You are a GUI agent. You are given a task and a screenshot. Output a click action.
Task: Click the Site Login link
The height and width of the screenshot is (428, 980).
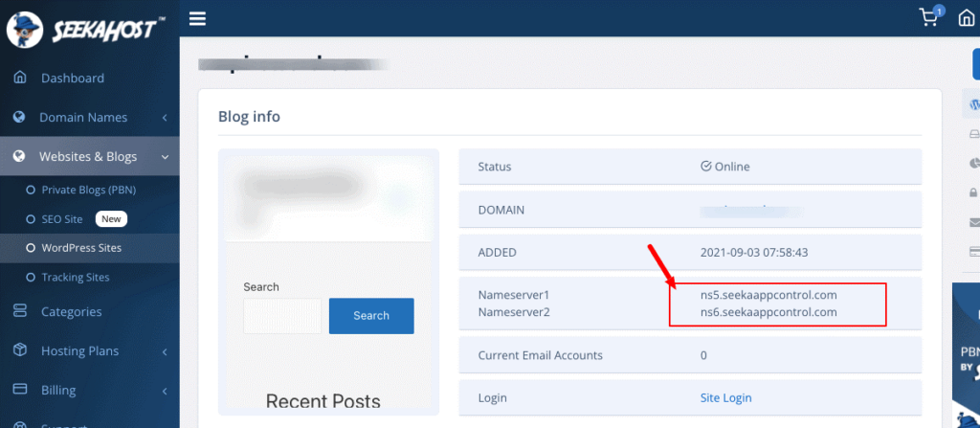(x=725, y=397)
